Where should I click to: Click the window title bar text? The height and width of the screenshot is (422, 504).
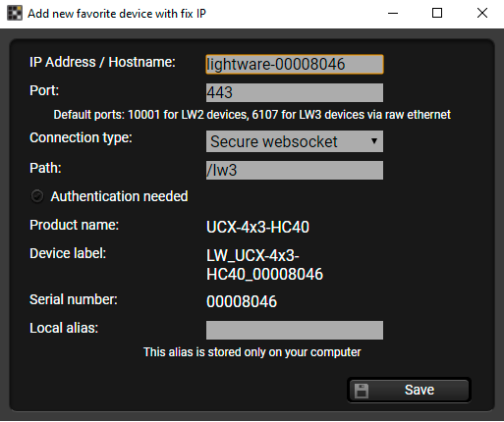click(117, 14)
